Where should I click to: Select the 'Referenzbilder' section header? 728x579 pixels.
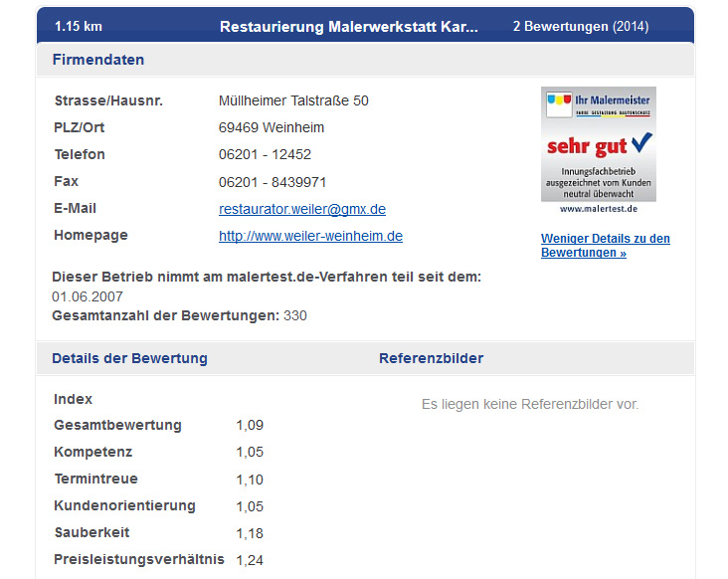[431, 358]
